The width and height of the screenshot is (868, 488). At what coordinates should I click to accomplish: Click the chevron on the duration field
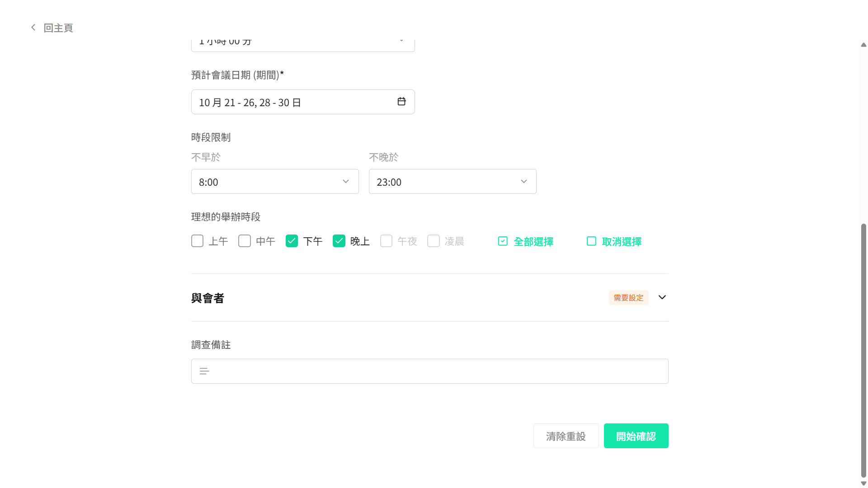tap(401, 40)
